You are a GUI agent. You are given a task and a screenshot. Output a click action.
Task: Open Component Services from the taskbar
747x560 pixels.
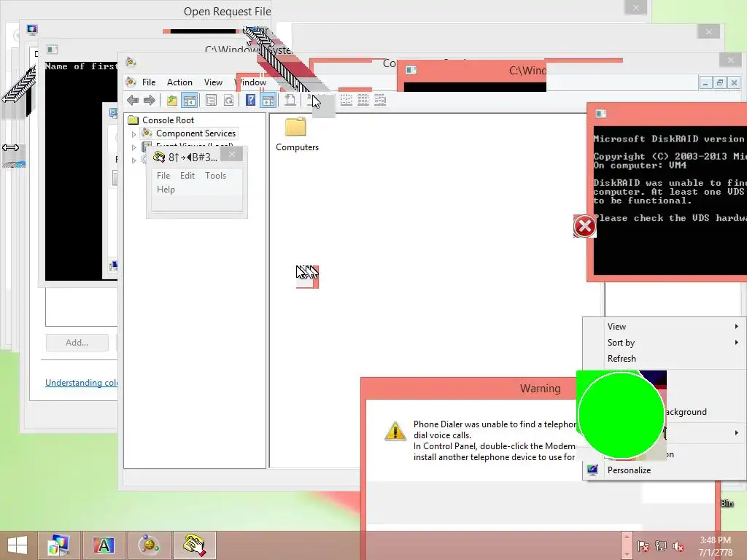click(149, 545)
